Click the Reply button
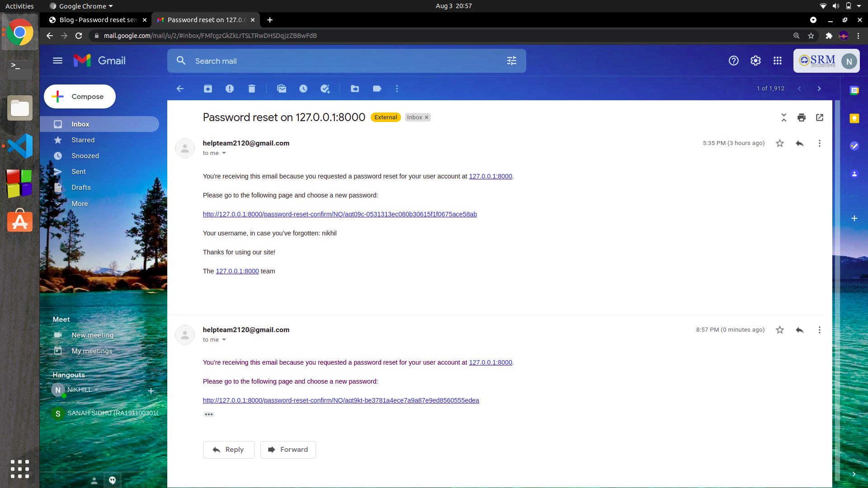Image resolution: width=868 pixels, height=488 pixels. coord(228,450)
